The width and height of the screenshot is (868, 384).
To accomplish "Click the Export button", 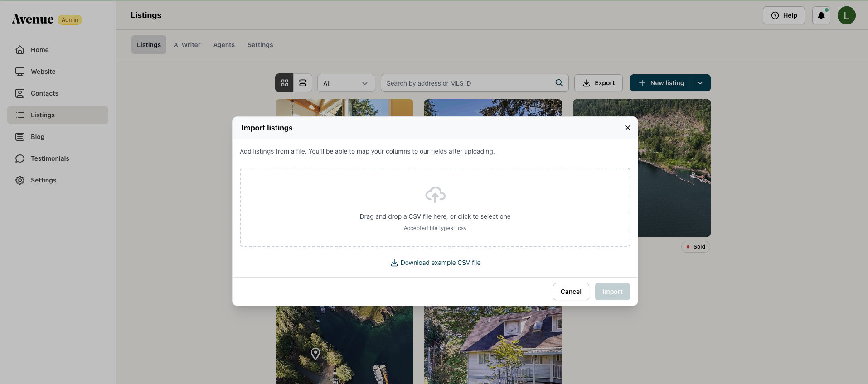I will coord(598,83).
